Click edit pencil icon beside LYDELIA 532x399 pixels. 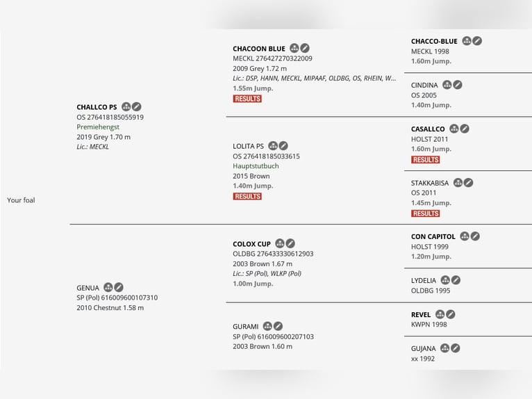point(456,280)
